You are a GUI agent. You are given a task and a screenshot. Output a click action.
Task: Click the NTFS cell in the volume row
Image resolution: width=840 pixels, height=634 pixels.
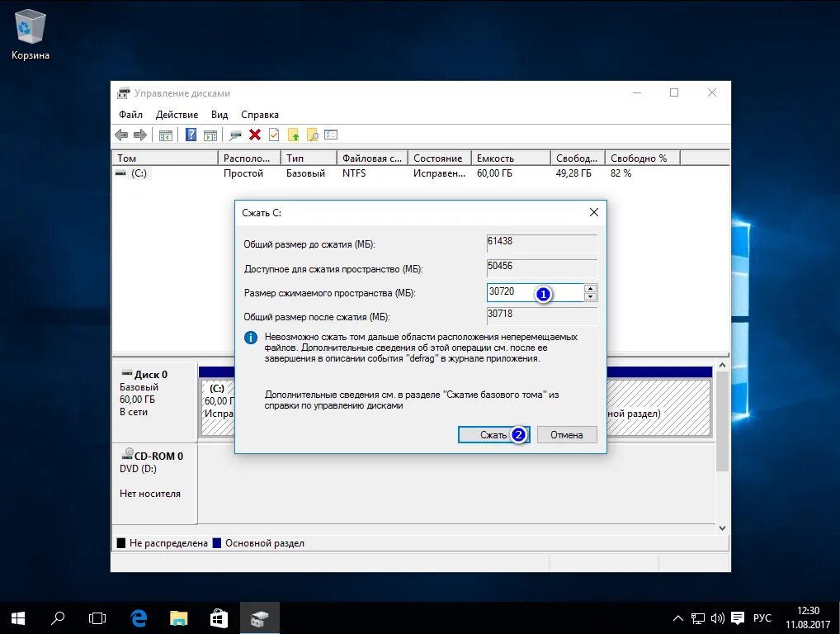click(x=354, y=173)
